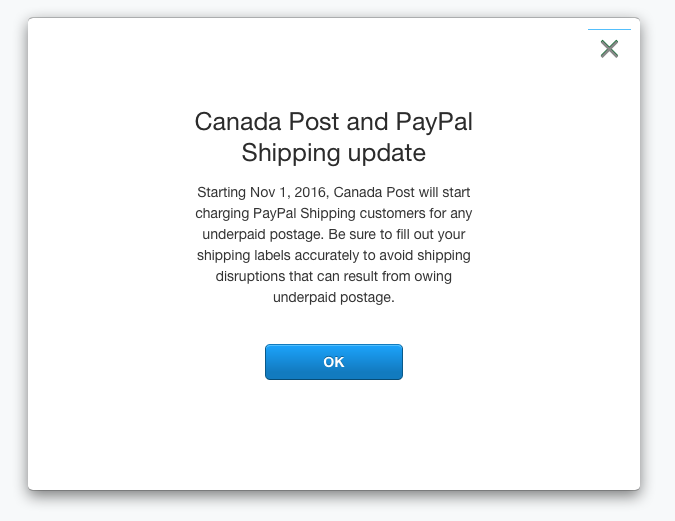This screenshot has width=675, height=521.
Task: Click the 'Canada Post and PayPal' heading line
Action: 333,122
